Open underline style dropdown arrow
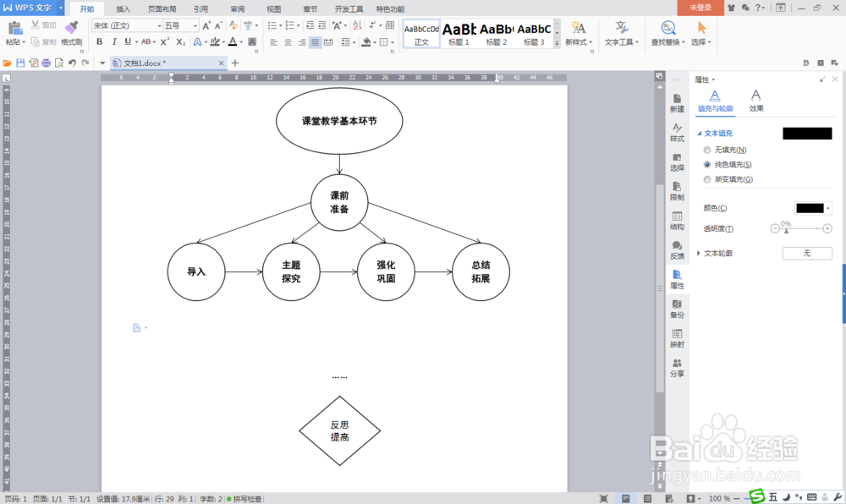This screenshot has height=504, width=846. tap(136, 42)
